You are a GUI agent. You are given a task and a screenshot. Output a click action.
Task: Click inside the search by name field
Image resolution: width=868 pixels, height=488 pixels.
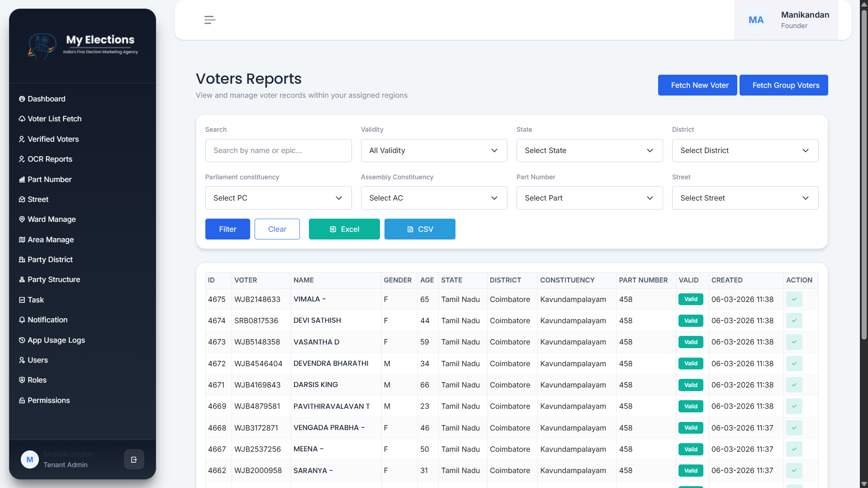point(278,150)
